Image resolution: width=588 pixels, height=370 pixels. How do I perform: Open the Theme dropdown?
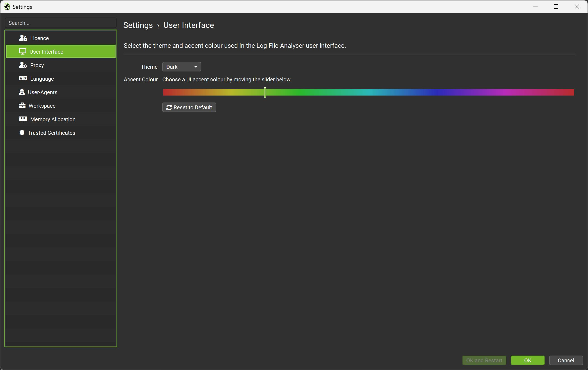[x=181, y=67]
